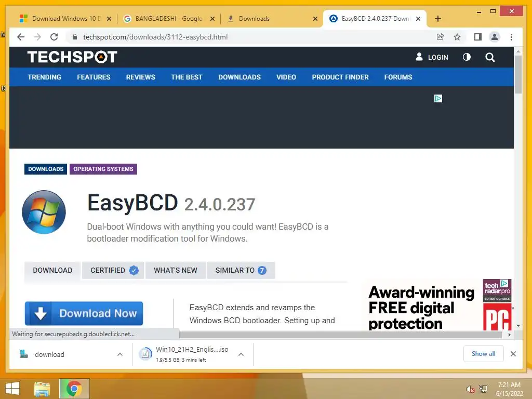This screenshot has height=399, width=532.
Task: Open the DOWNLOADS nav menu
Action: [240, 77]
